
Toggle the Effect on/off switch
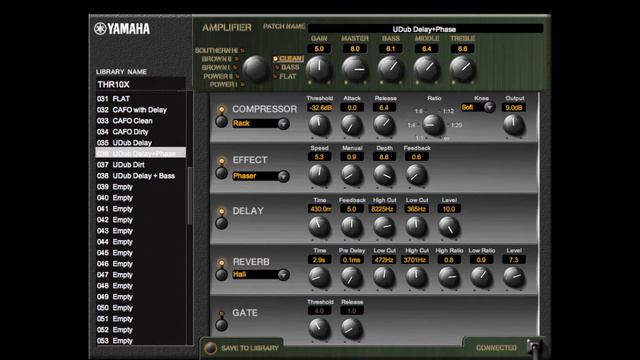click(x=222, y=173)
